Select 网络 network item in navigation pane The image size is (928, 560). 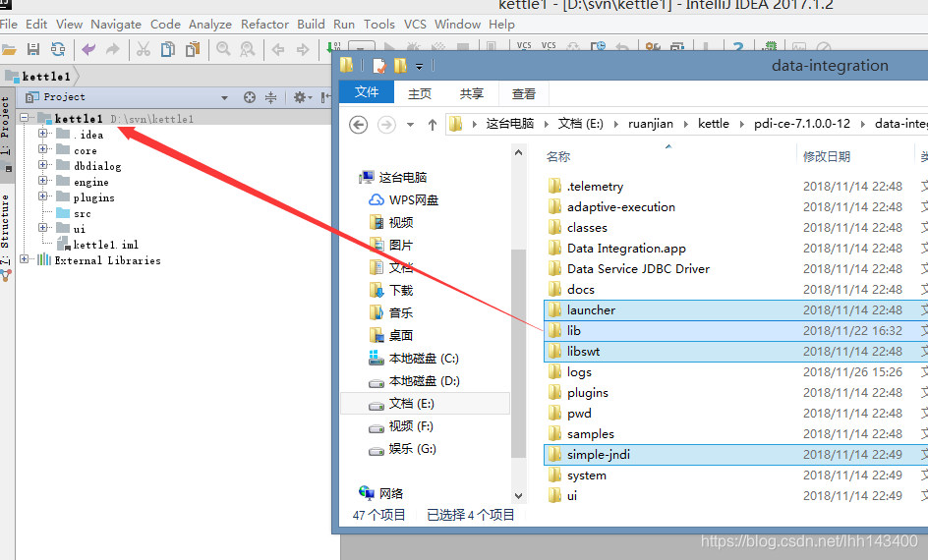pyautogui.click(x=391, y=493)
